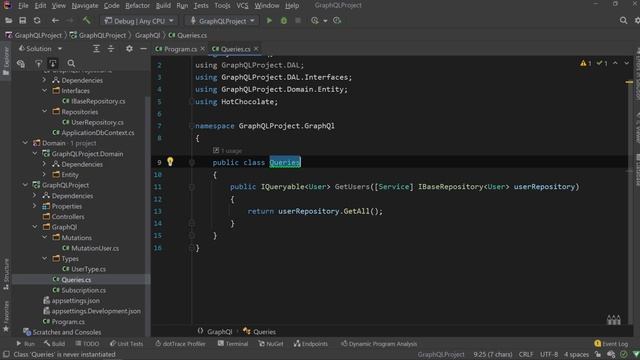Open the settings gear at the toolbar's far right
640x360 pixels.
[x=637, y=20]
